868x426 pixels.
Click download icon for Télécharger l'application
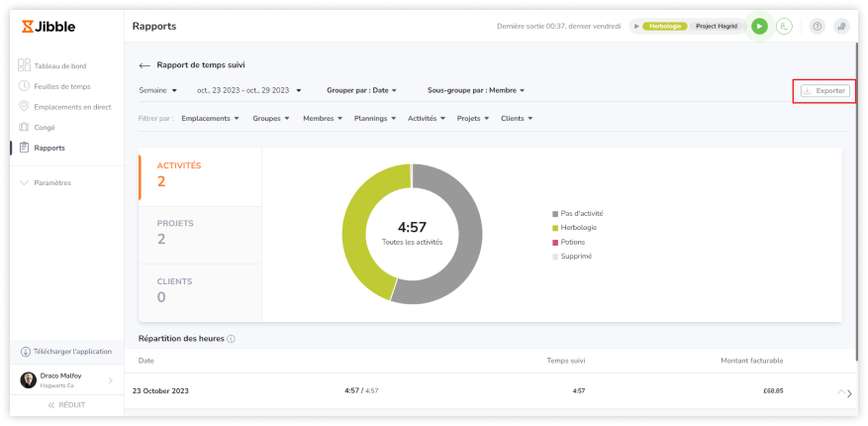click(x=26, y=352)
